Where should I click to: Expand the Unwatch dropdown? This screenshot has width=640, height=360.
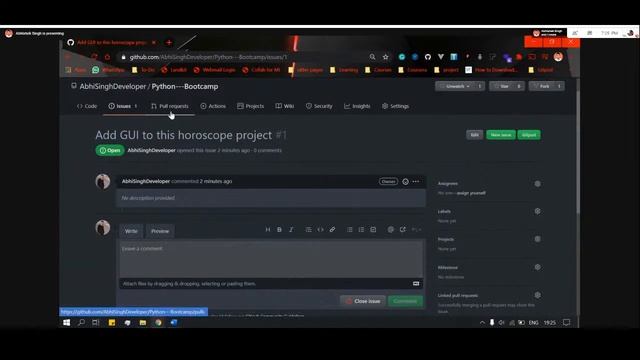coord(455,86)
